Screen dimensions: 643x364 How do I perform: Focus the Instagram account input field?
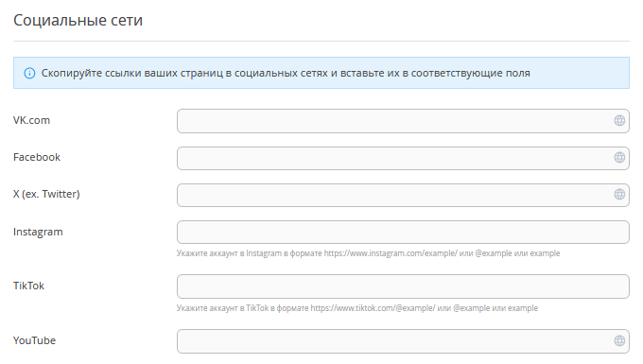pyautogui.click(x=403, y=232)
